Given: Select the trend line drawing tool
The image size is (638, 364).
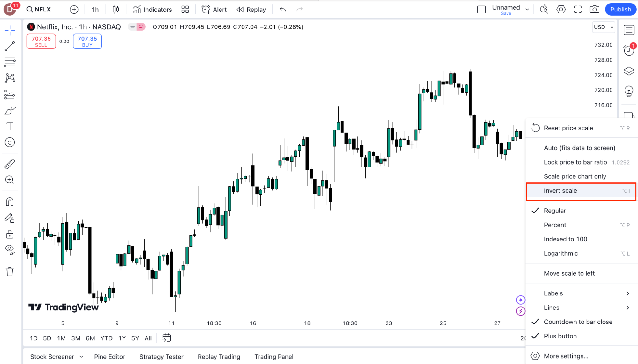Looking at the screenshot, I should click(x=10, y=47).
